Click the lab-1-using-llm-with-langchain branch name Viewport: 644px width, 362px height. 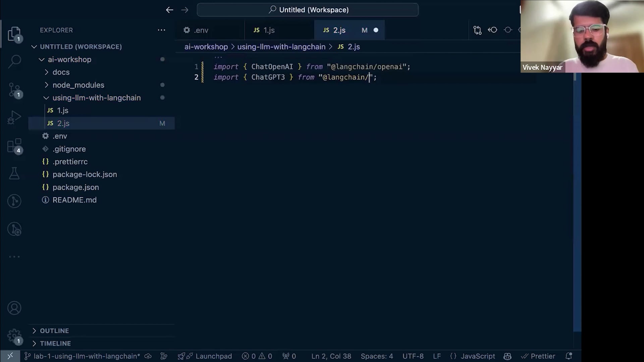point(87,356)
